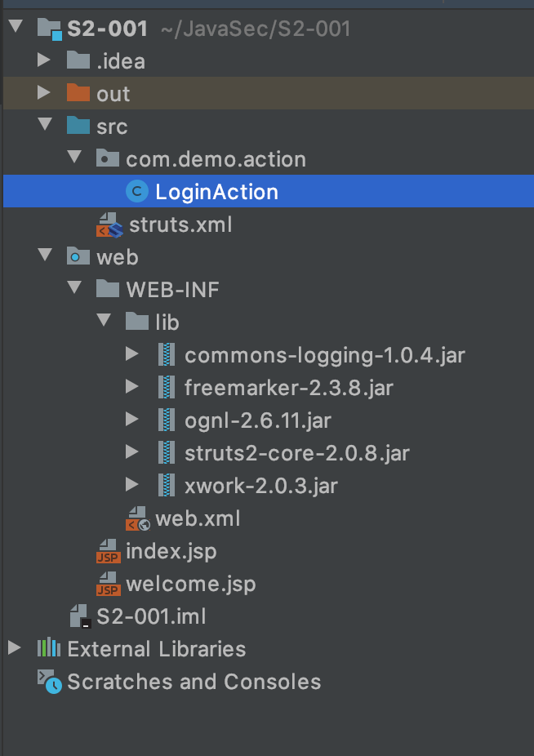
Task: Collapse the src folder
Action: click(x=44, y=127)
